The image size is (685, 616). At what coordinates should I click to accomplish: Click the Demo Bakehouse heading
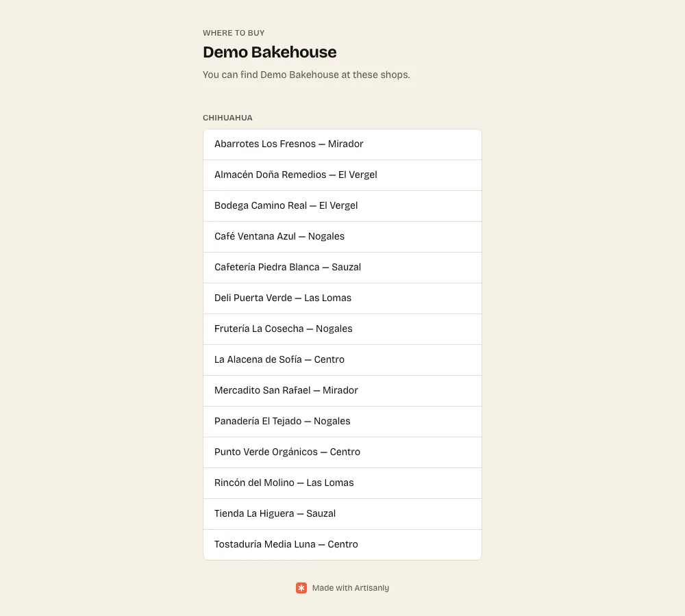pyautogui.click(x=269, y=52)
